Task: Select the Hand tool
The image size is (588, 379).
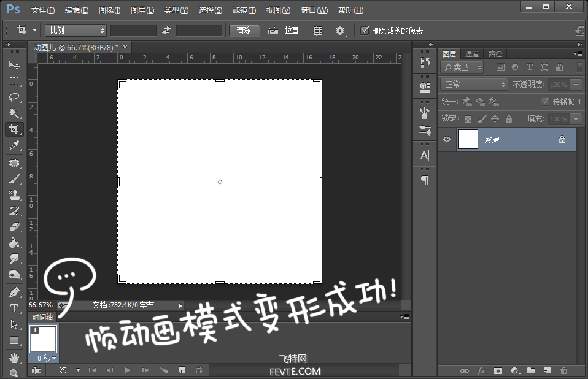Action: 14,358
